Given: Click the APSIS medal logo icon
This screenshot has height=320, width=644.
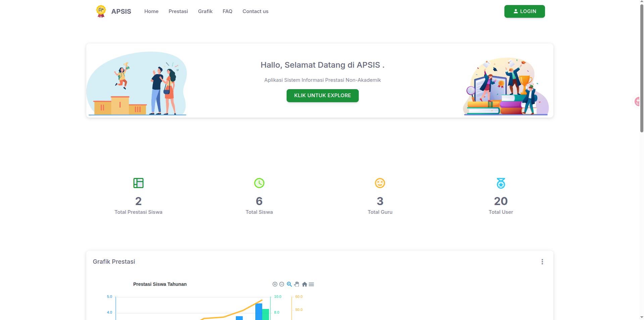Looking at the screenshot, I should tap(101, 11).
